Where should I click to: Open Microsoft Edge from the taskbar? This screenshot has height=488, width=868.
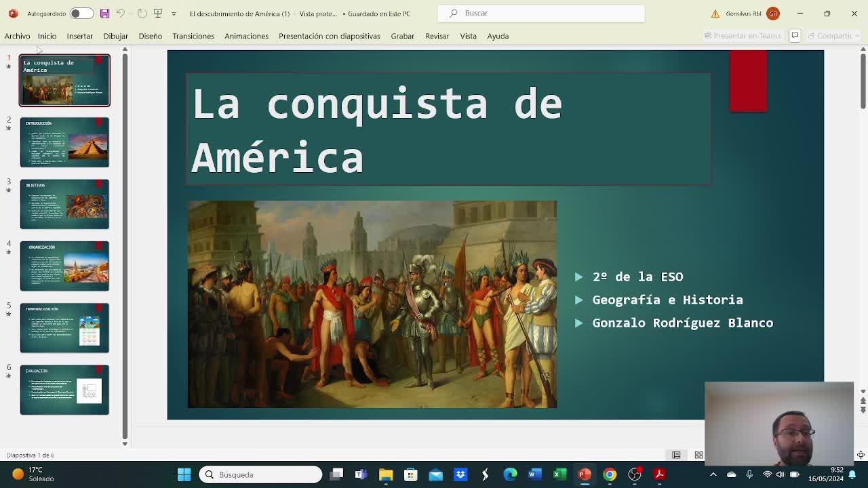(510, 474)
